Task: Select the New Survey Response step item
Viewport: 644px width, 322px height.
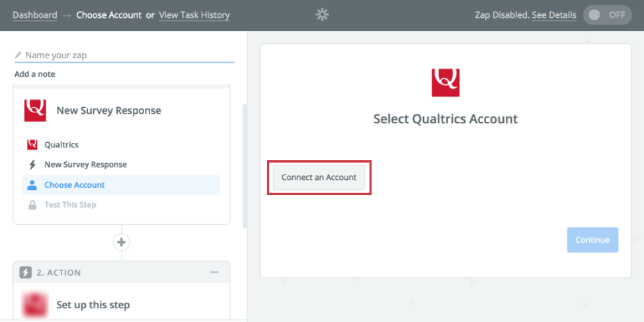Action: click(x=86, y=165)
